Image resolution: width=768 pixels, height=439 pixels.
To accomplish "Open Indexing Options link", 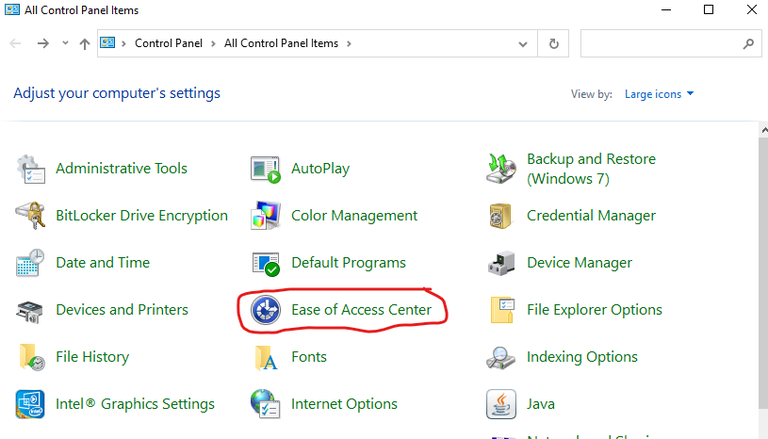I will click(x=582, y=357).
